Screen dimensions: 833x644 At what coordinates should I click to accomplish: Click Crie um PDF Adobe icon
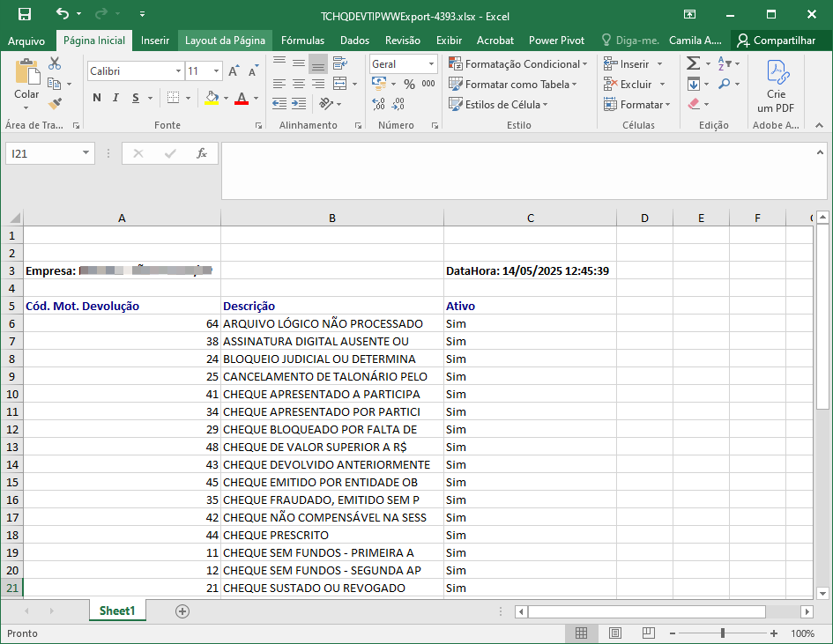(x=777, y=86)
